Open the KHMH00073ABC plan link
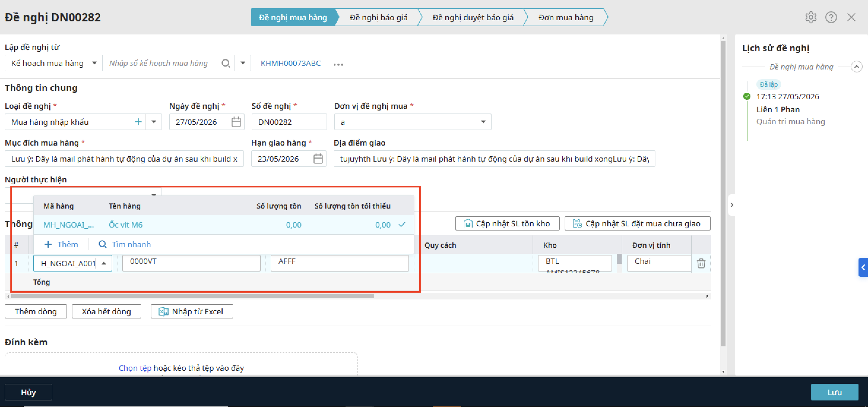The width and height of the screenshot is (868, 407). coord(290,63)
